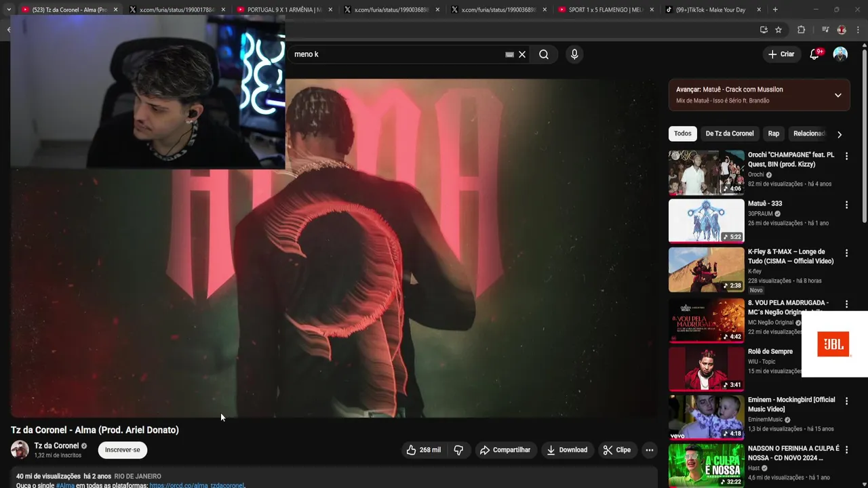This screenshot has height=488, width=868.
Task: Select the Relacionados filter chip
Action: point(809,134)
